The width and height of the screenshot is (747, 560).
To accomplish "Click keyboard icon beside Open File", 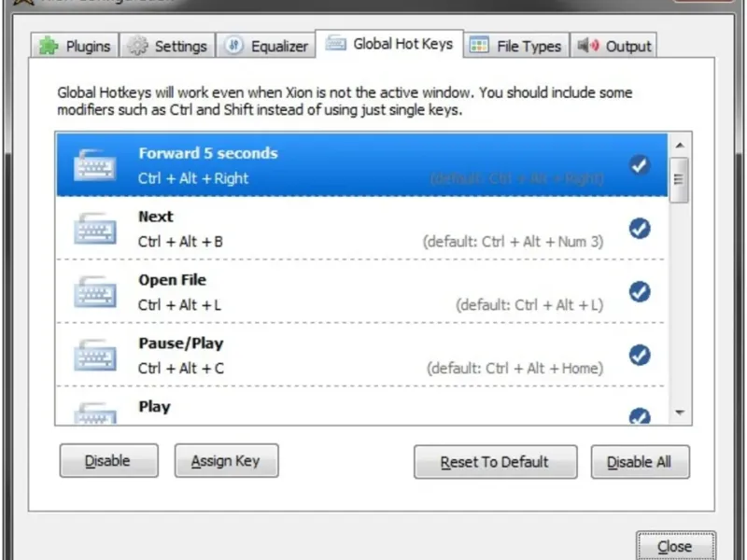I will click(x=95, y=292).
